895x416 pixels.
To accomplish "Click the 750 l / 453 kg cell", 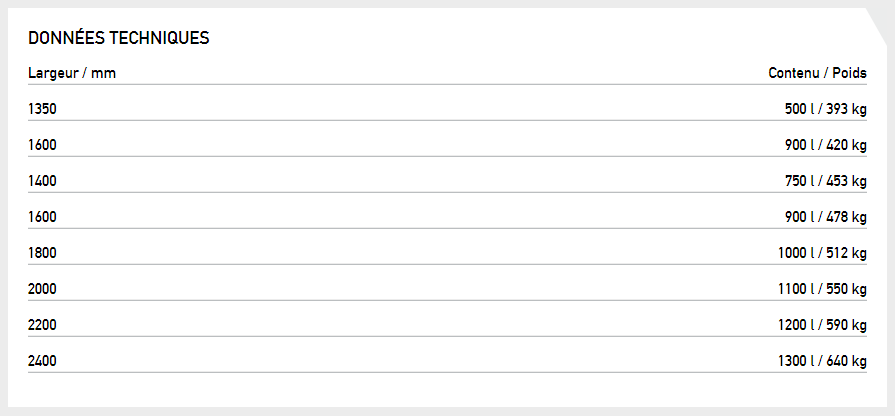I will 825,181.
